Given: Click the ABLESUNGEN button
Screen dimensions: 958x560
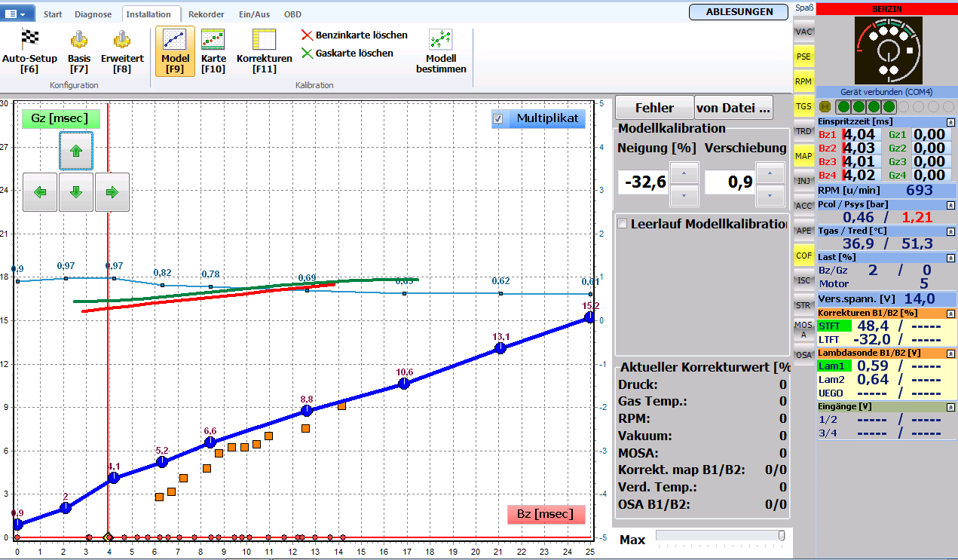Looking at the screenshot, I should point(739,12).
